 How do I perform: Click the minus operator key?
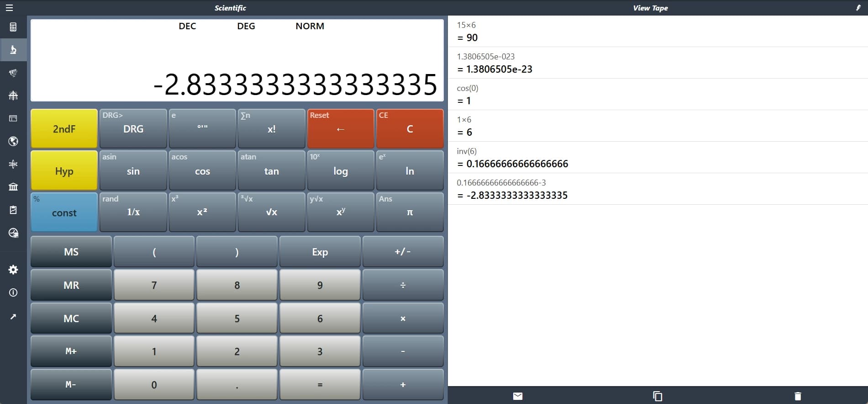[403, 351]
